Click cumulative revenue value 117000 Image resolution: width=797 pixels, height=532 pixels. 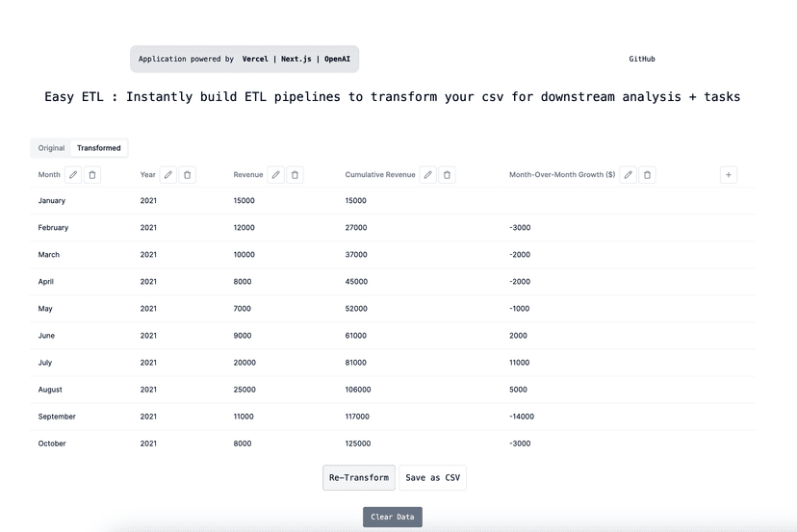(x=357, y=417)
